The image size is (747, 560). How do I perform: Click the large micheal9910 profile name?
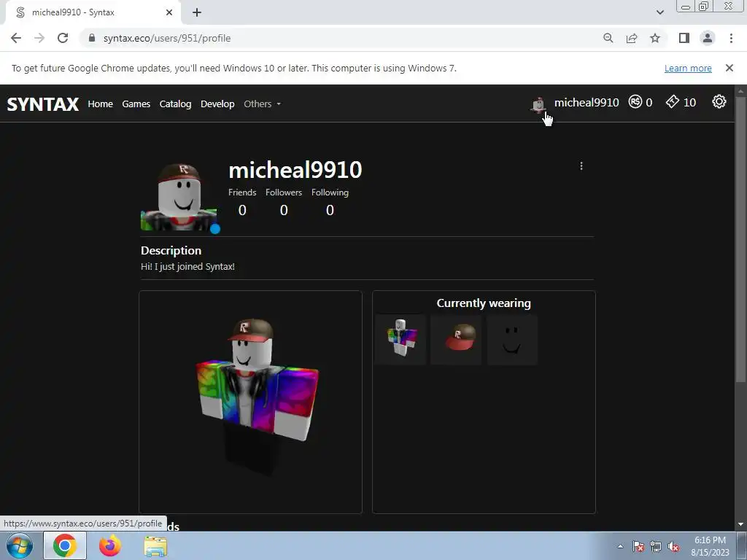(x=295, y=169)
